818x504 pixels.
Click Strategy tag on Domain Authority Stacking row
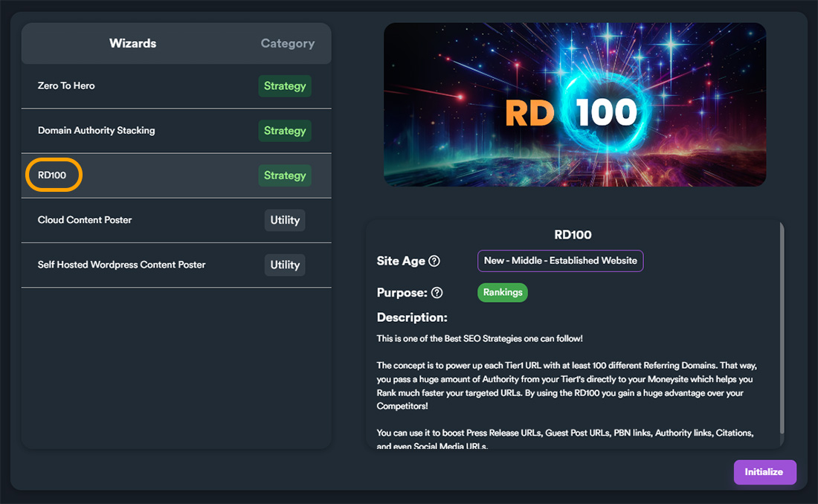point(285,131)
